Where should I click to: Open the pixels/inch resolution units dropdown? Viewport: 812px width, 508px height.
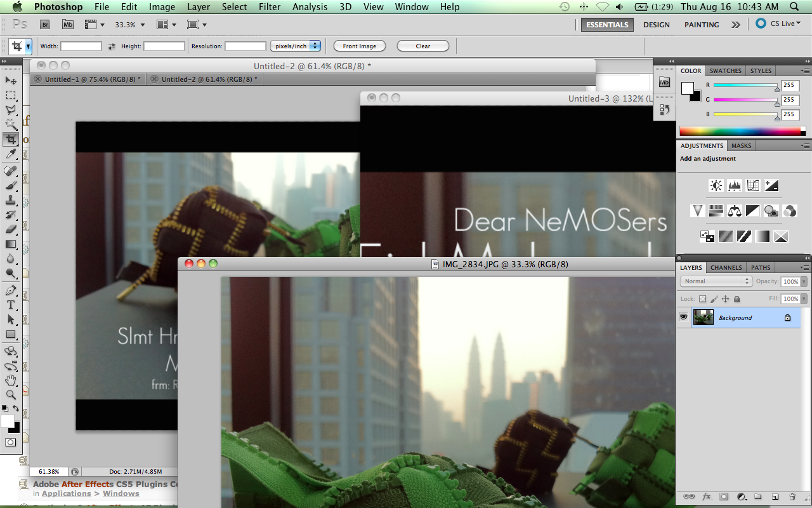296,45
